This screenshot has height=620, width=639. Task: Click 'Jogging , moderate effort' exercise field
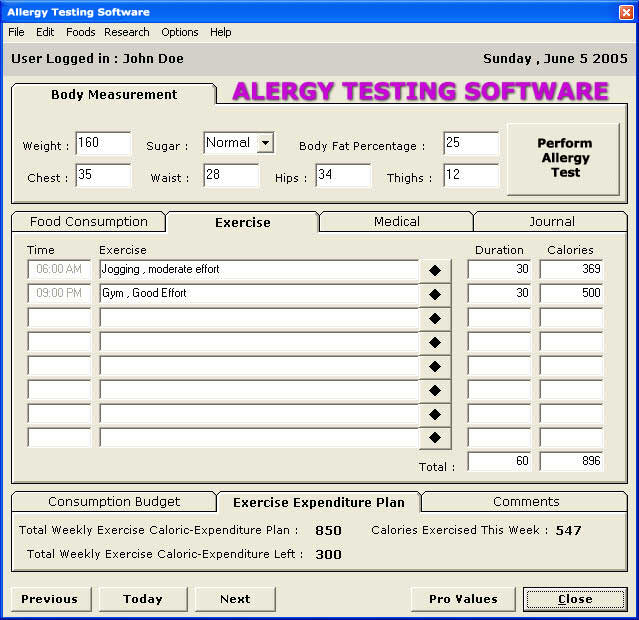click(x=259, y=269)
